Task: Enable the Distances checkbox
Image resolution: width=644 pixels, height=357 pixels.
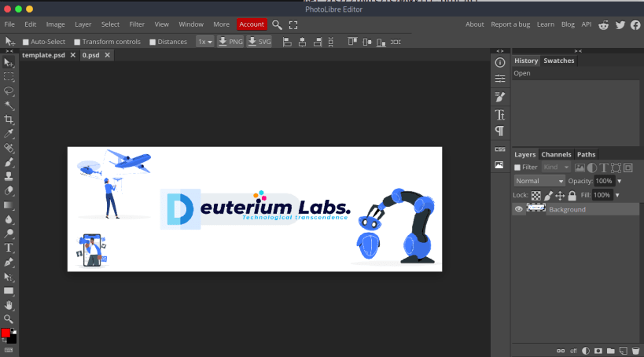Action: pyautogui.click(x=153, y=42)
